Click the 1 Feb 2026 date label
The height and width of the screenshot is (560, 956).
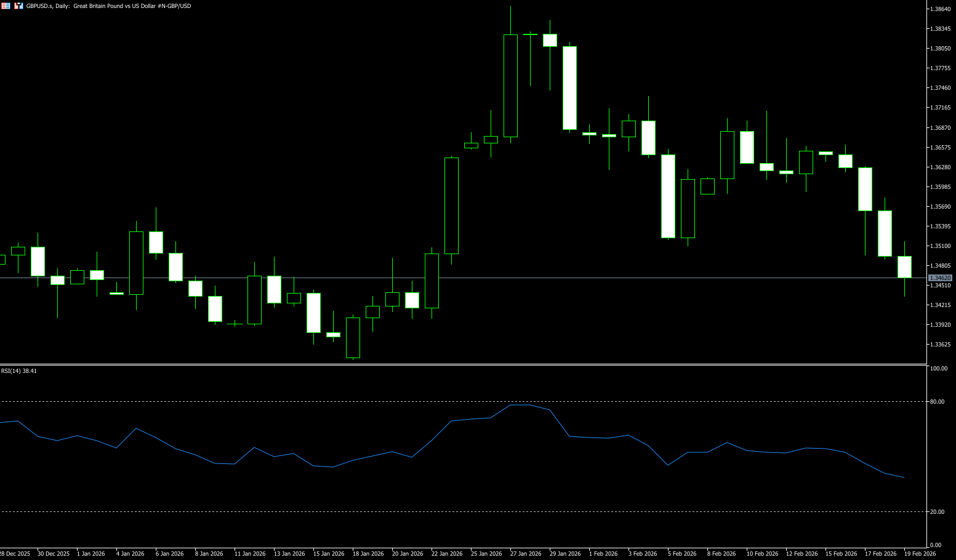[x=603, y=554]
